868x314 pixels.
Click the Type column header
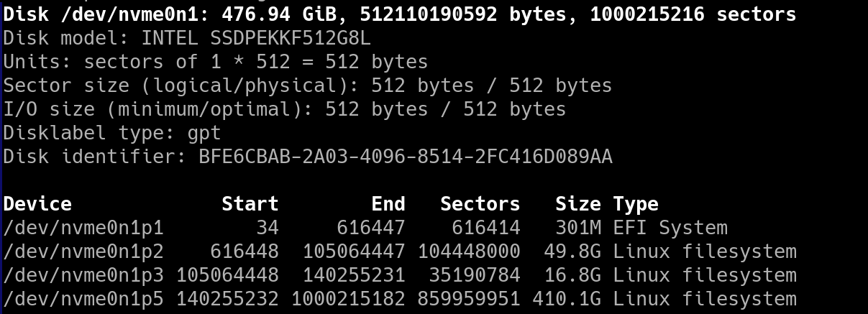coord(636,205)
